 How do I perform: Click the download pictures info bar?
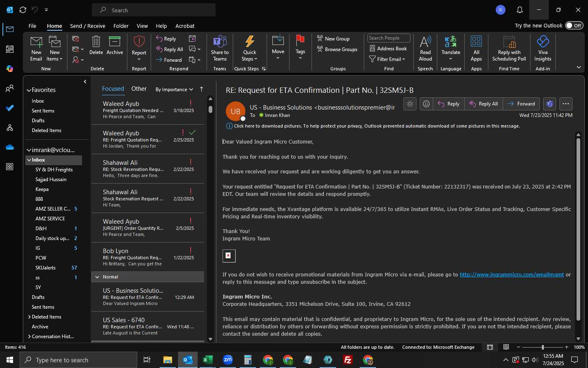pyautogui.click(x=373, y=126)
